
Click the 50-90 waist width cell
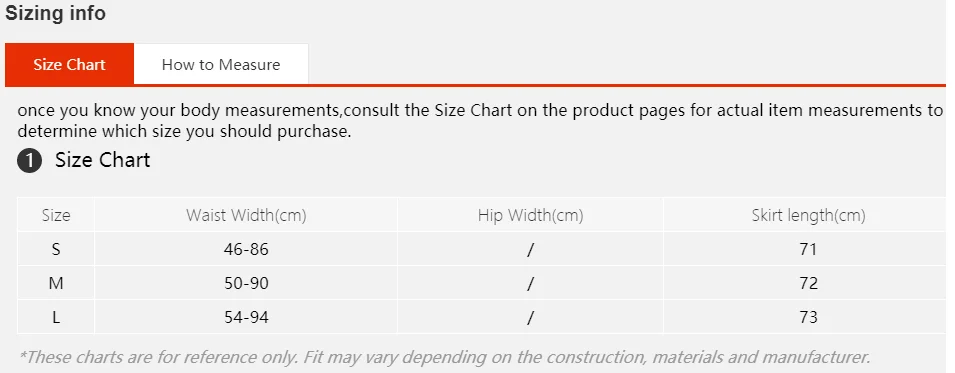pyautogui.click(x=246, y=283)
